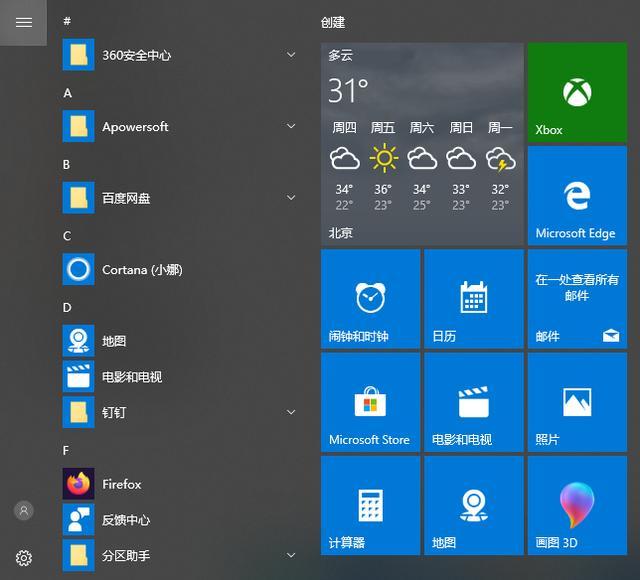Open the 闹钟和时钟 tile
Screen dimensions: 640x580
click(x=370, y=299)
